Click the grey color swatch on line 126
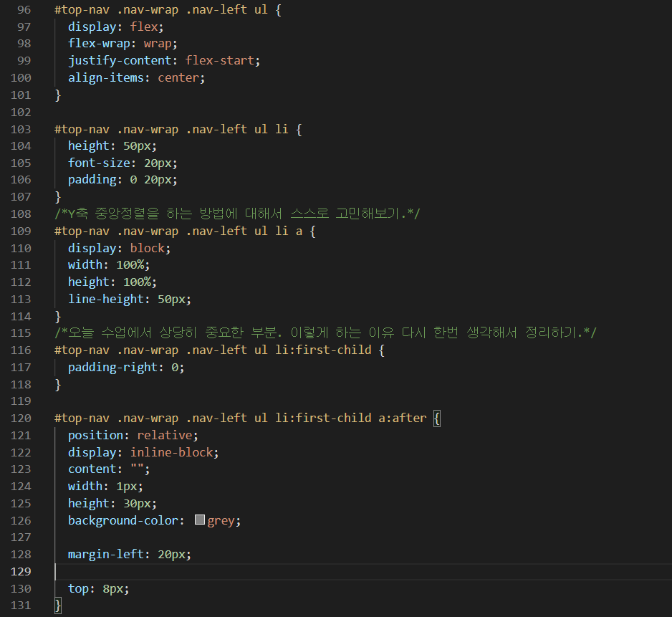Image resolution: width=672 pixels, height=617 pixels. [x=200, y=520]
